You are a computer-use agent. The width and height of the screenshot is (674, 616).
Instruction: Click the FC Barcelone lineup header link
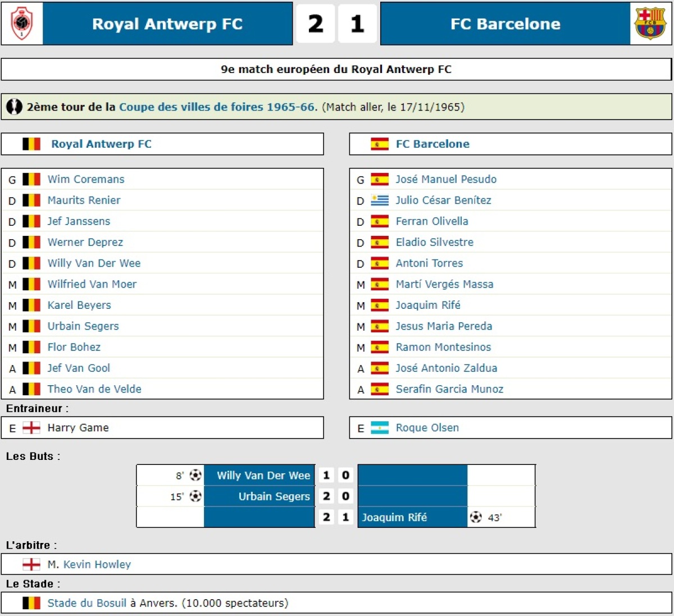(432, 144)
